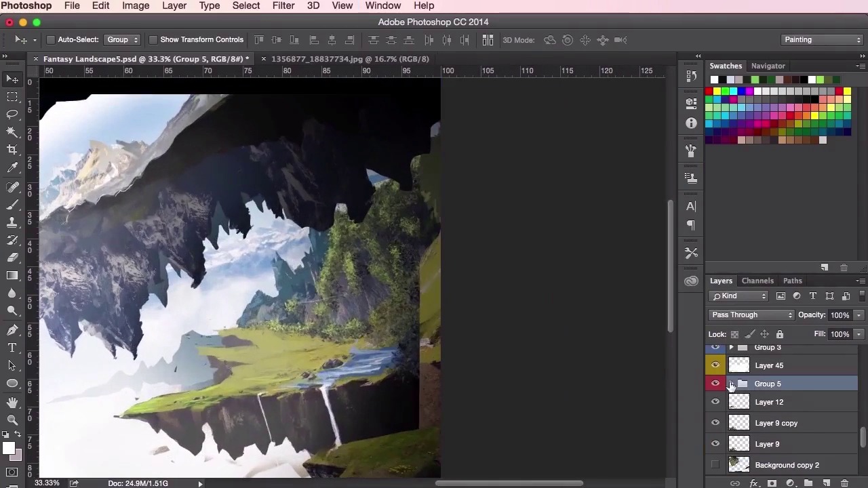
Task: Open the Opacity slider arrow
Action: 859,315
